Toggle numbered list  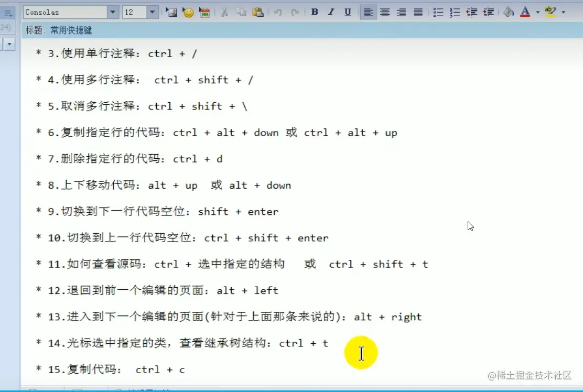pyautogui.click(x=455, y=12)
